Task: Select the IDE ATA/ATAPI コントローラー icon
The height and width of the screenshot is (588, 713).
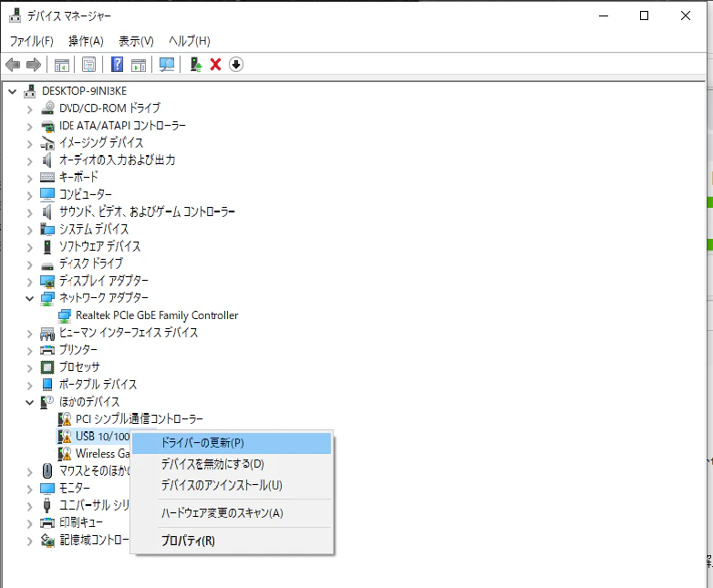Action: (47, 126)
